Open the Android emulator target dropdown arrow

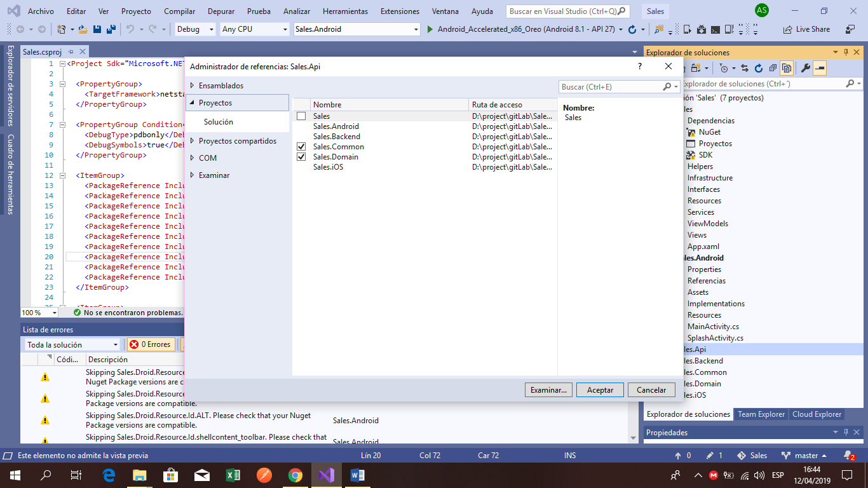[x=621, y=29]
